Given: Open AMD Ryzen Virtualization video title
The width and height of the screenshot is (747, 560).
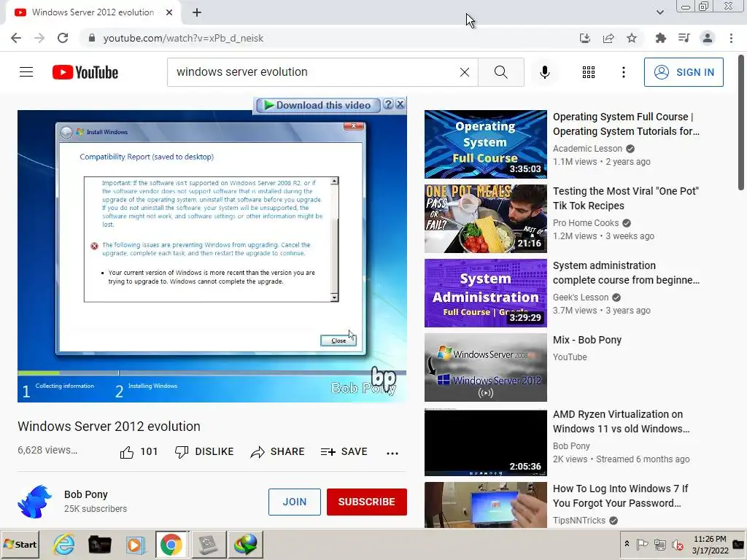Looking at the screenshot, I should point(621,421).
